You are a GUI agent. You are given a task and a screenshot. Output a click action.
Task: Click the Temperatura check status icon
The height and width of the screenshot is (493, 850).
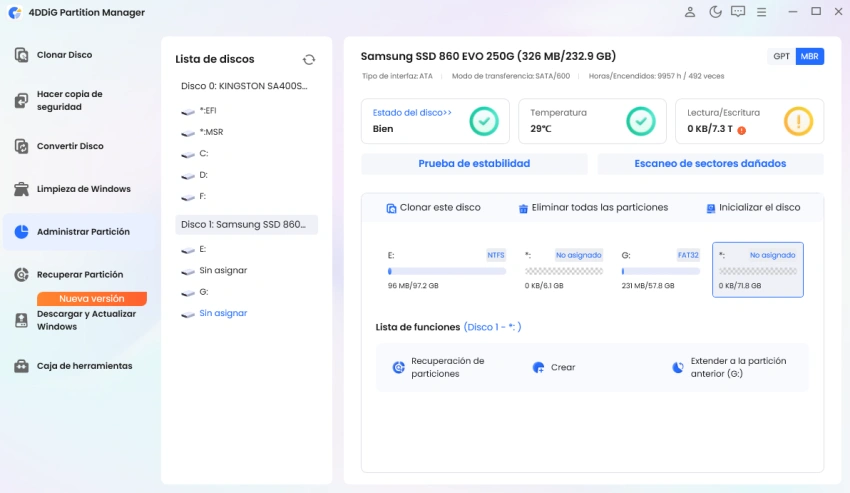pyautogui.click(x=641, y=121)
